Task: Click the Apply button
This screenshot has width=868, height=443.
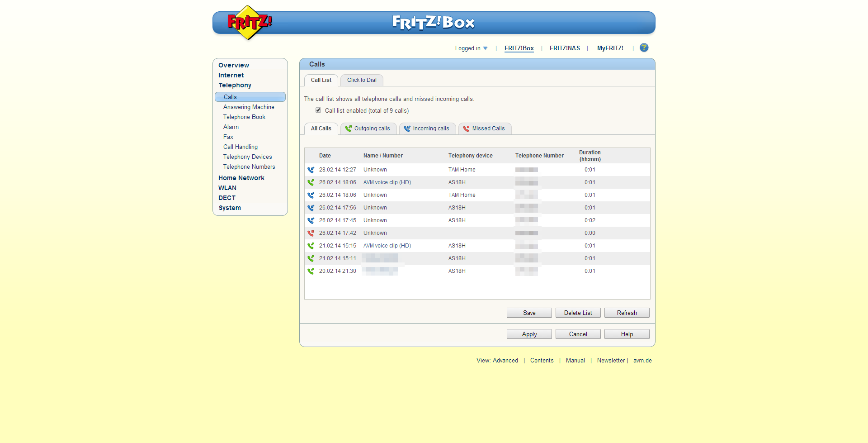Action: (529, 334)
